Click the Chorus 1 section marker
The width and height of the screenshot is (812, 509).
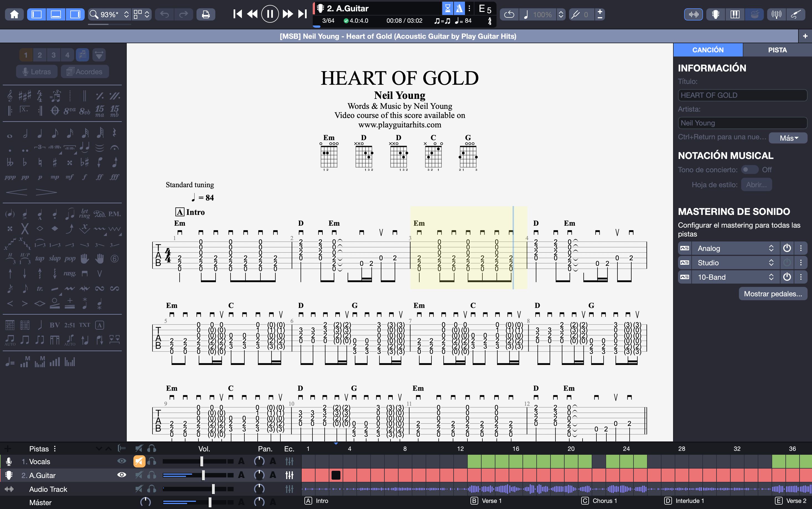599,501
